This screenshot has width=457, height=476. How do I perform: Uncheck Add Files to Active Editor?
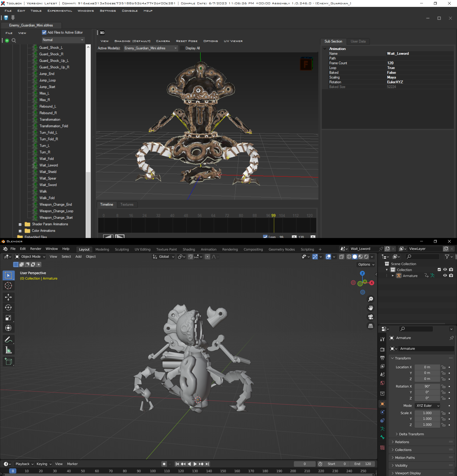(44, 32)
